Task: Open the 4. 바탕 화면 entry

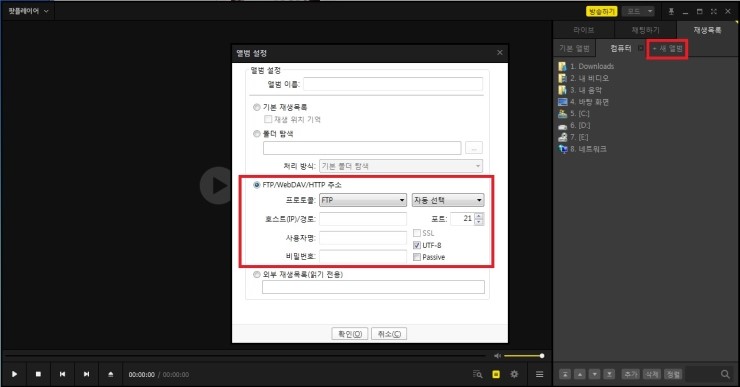Action: [x=584, y=101]
